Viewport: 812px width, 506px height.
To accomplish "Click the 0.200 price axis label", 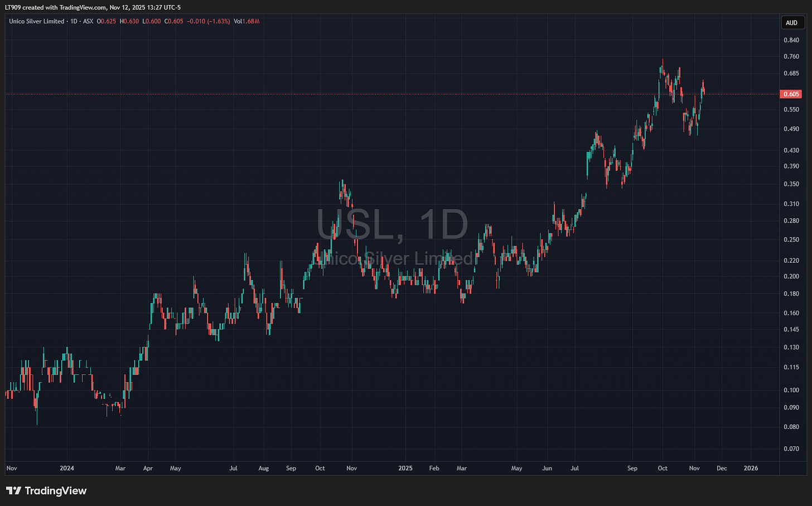I will click(x=791, y=277).
